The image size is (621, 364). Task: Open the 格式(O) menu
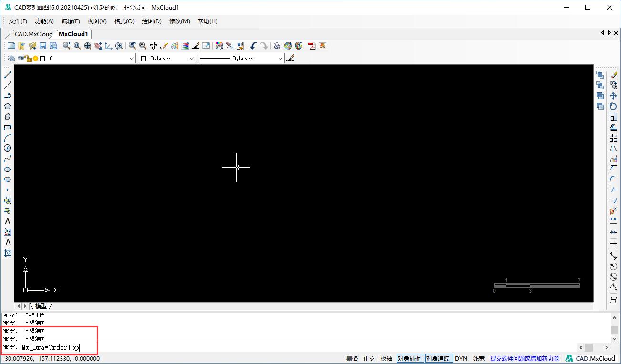point(124,21)
